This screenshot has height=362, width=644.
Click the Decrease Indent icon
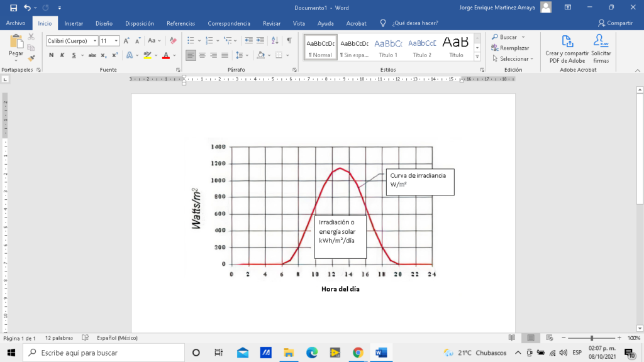pos(248,40)
